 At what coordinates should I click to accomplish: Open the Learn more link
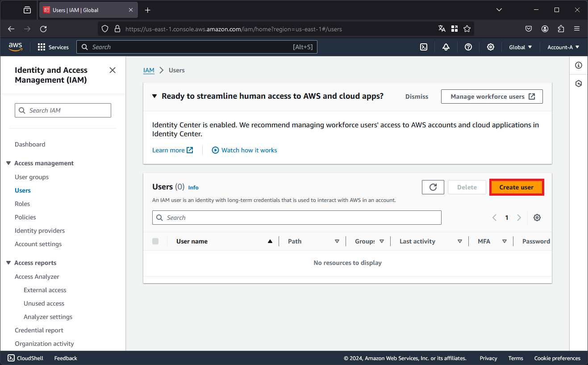coord(173,150)
